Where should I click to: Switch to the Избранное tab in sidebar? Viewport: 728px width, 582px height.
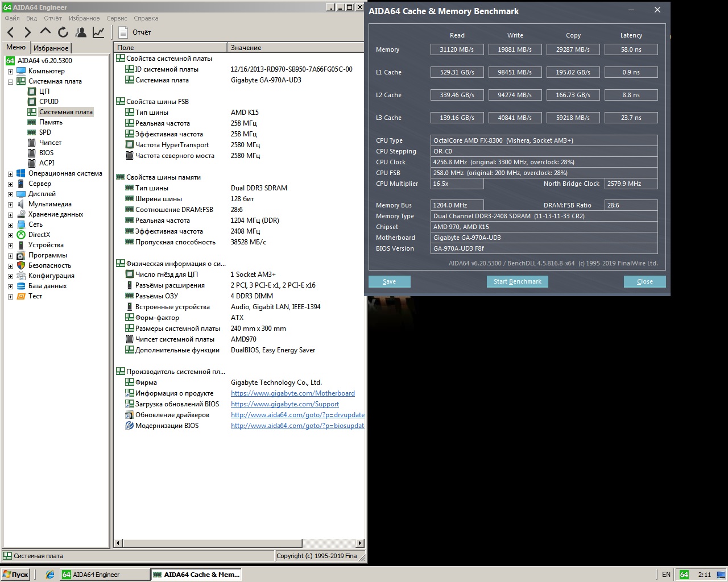tap(51, 48)
